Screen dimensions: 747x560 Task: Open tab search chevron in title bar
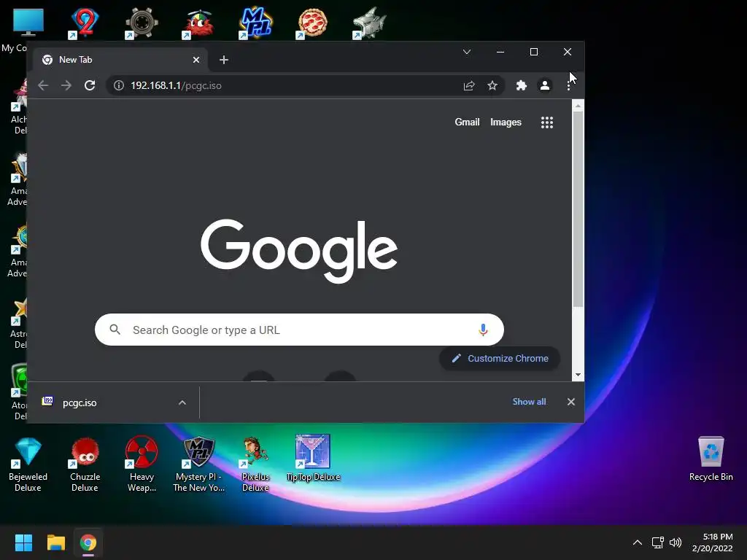click(x=467, y=52)
